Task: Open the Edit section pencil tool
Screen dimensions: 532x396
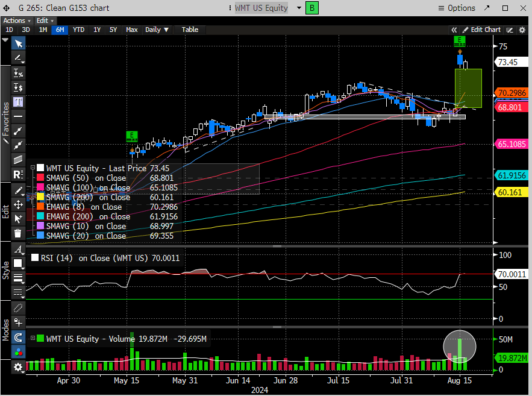Action: [x=18, y=190]
